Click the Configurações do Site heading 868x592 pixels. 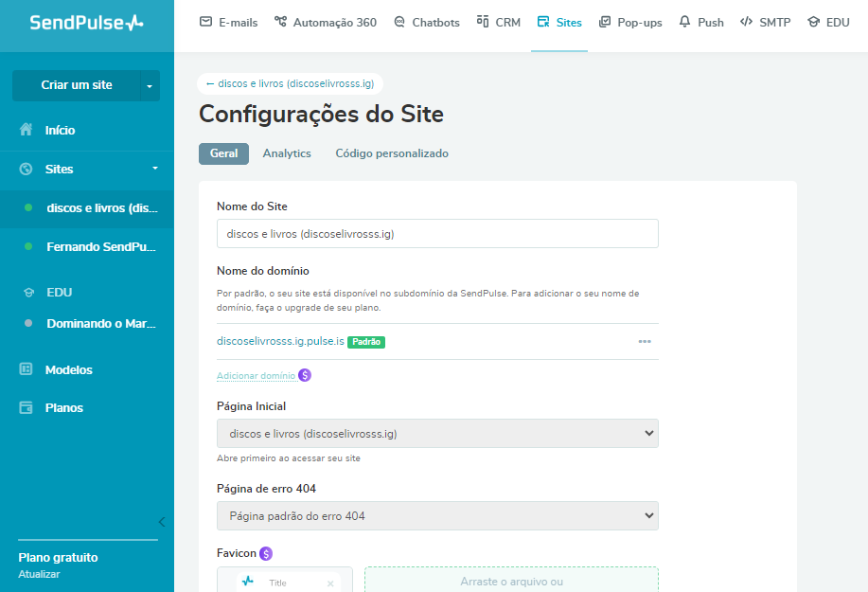[321, 114]
